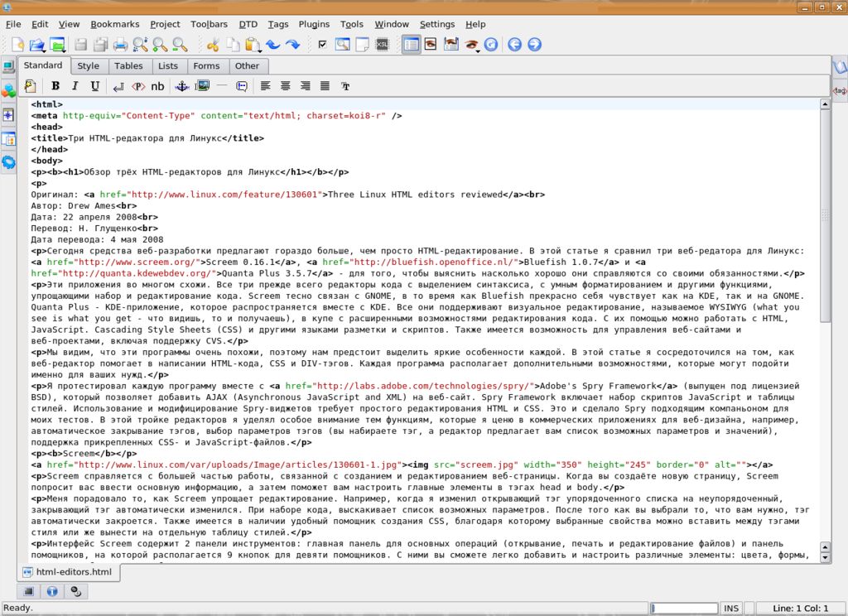Open the blue gear sidebar panel
The height and width of the screenshot is (616, 848).
(8, 162)
